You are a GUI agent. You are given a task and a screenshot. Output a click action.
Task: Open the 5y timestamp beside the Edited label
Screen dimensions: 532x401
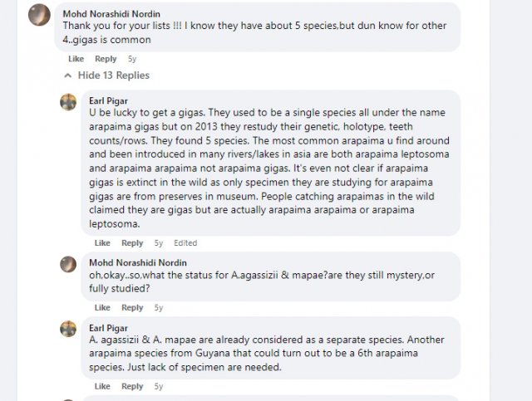coord(159,243)
